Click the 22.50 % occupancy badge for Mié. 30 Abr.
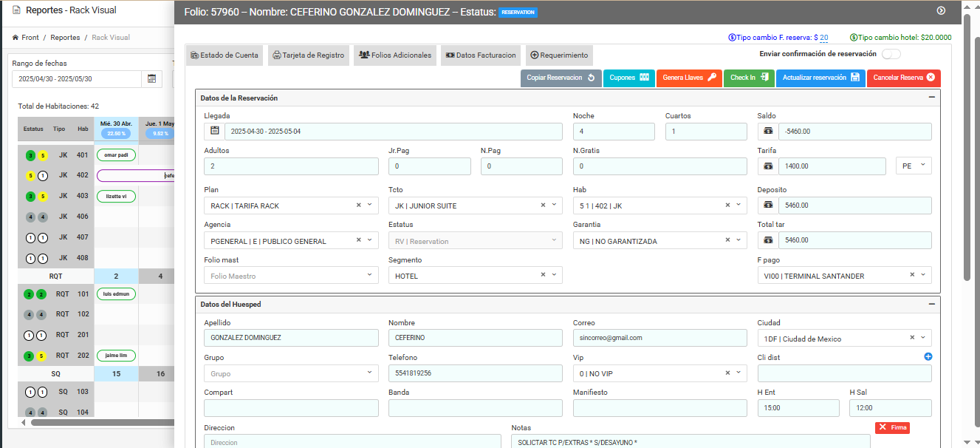The height and width of the screenshot is (448, 980). [115, 134]
